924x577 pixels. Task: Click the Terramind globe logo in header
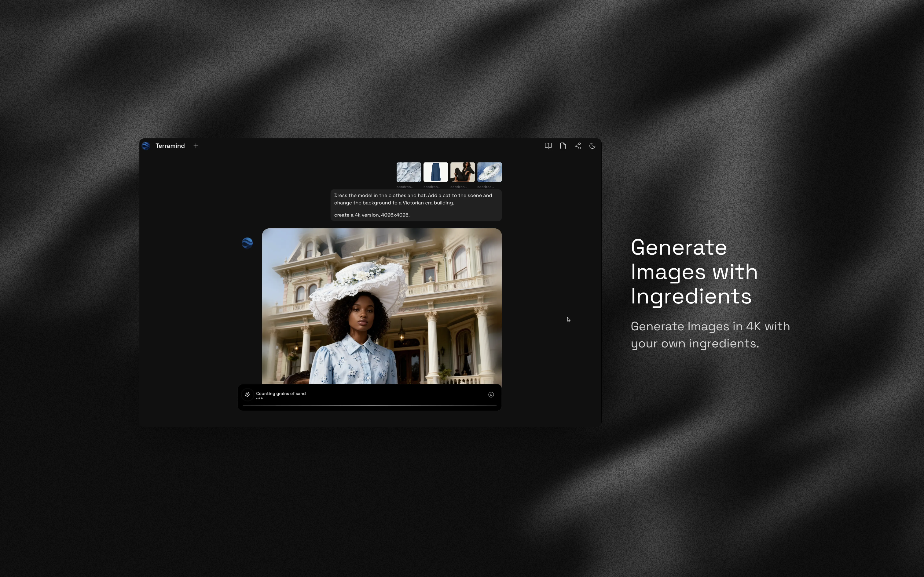145,146
